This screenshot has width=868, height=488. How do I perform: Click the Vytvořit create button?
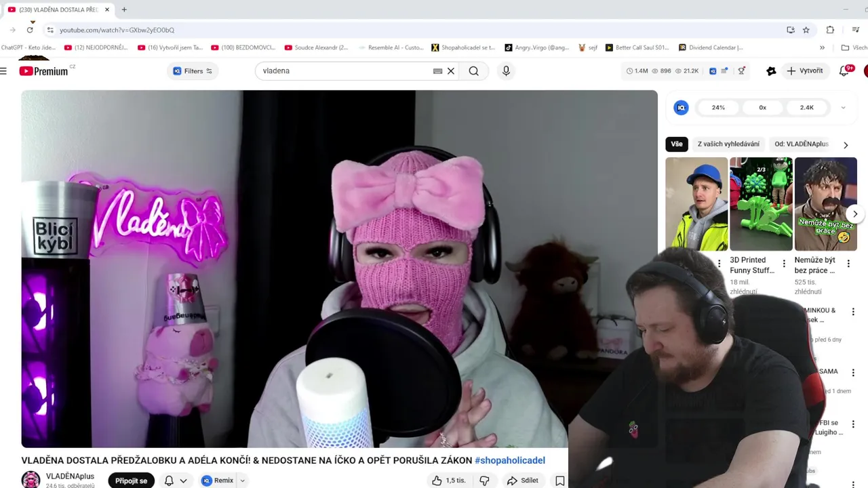click(x=804, y=71)
